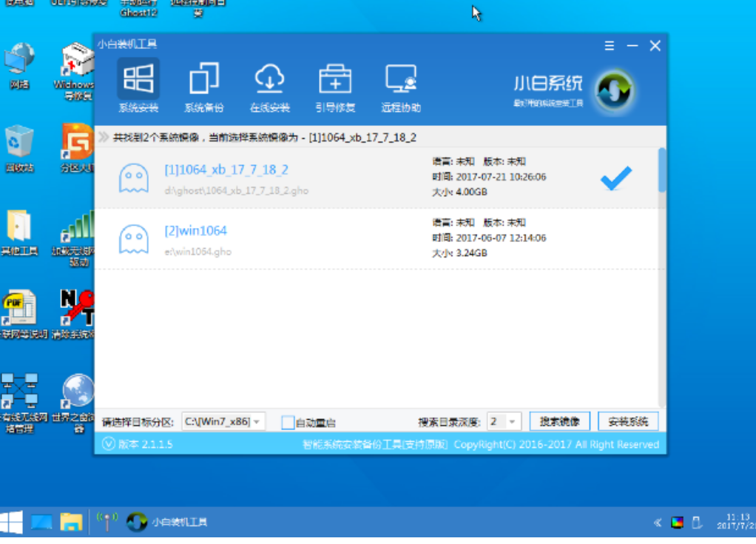Open the Windows 导修复 desktop icon

point(75,71)
